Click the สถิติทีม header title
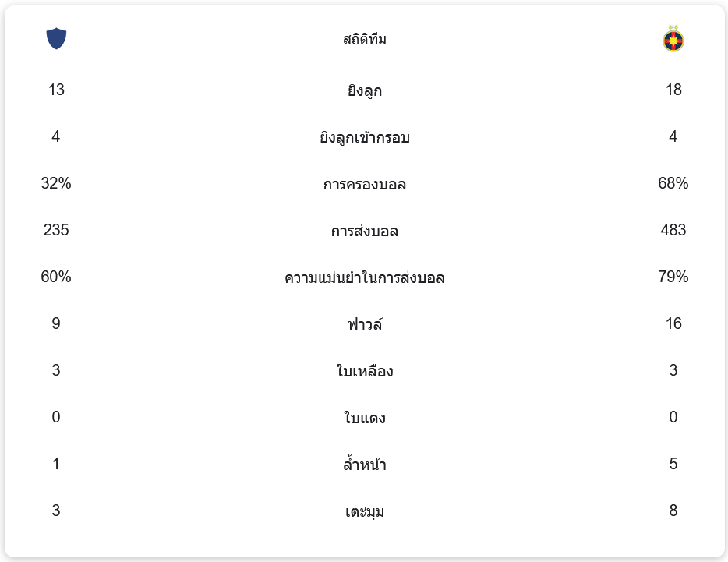728x562 pixels. tap(365, 39)
